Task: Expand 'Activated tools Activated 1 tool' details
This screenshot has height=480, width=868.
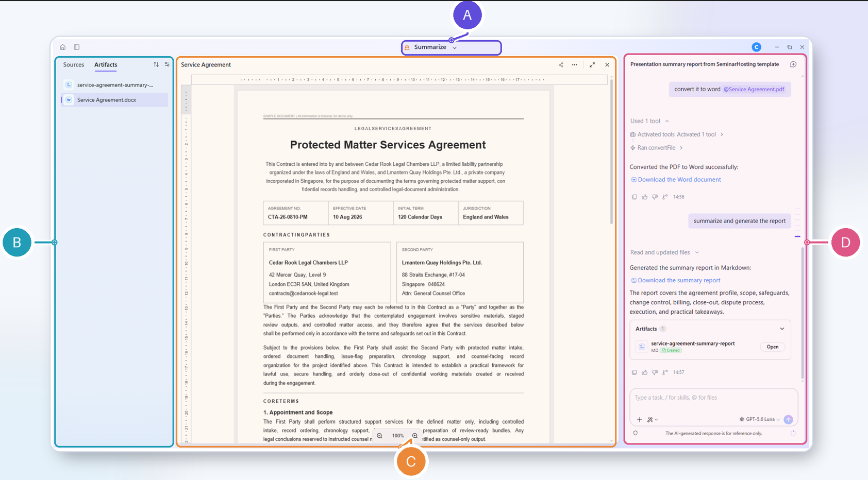Action: click(676, 134)
